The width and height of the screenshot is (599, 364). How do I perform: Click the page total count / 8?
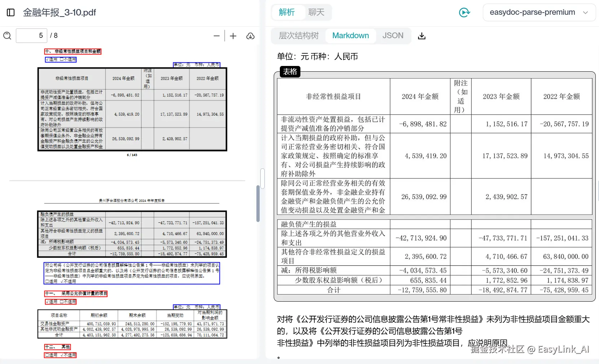point(54,36)
